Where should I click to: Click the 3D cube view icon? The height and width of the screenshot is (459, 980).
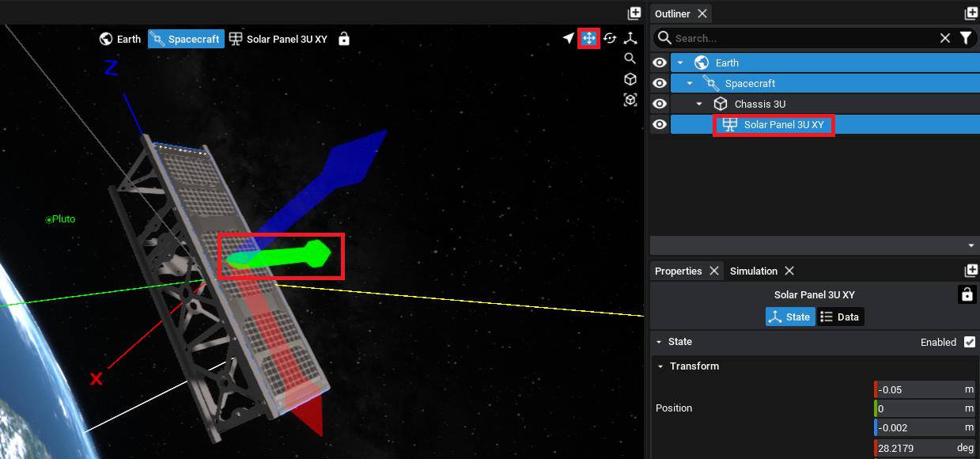point(630,79)
